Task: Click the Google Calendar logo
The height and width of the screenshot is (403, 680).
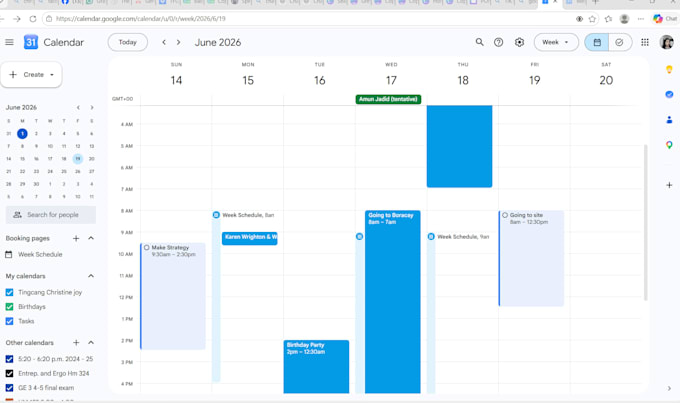Action: [x=31, y=42]
